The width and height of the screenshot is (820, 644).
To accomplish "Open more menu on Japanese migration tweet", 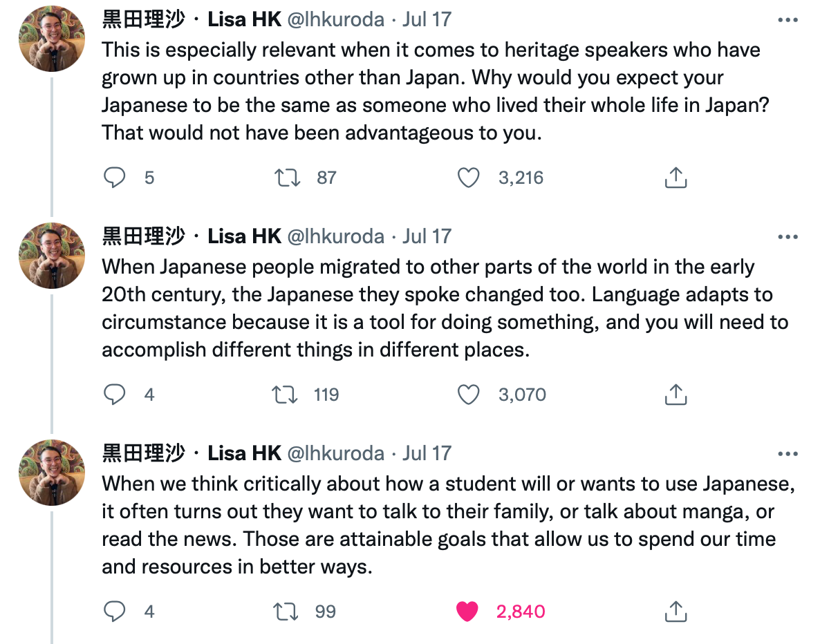I will click(x=788, y=237).
